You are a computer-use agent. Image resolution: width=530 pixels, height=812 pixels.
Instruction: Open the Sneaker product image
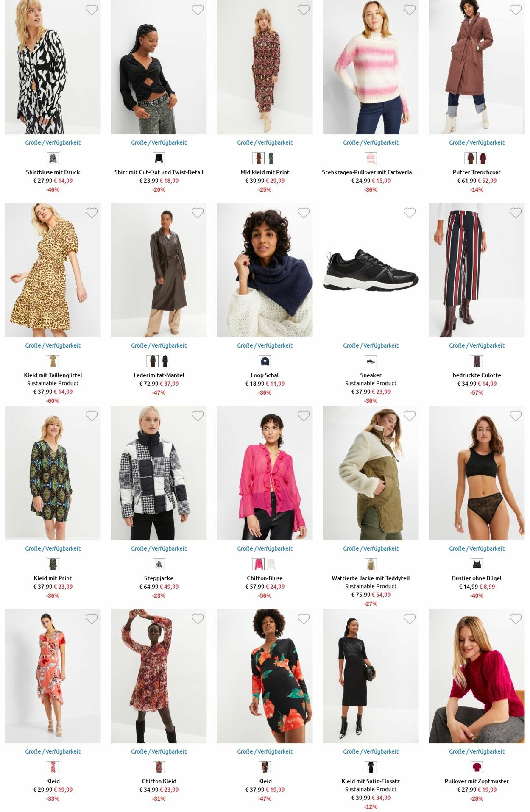point(371,270)
